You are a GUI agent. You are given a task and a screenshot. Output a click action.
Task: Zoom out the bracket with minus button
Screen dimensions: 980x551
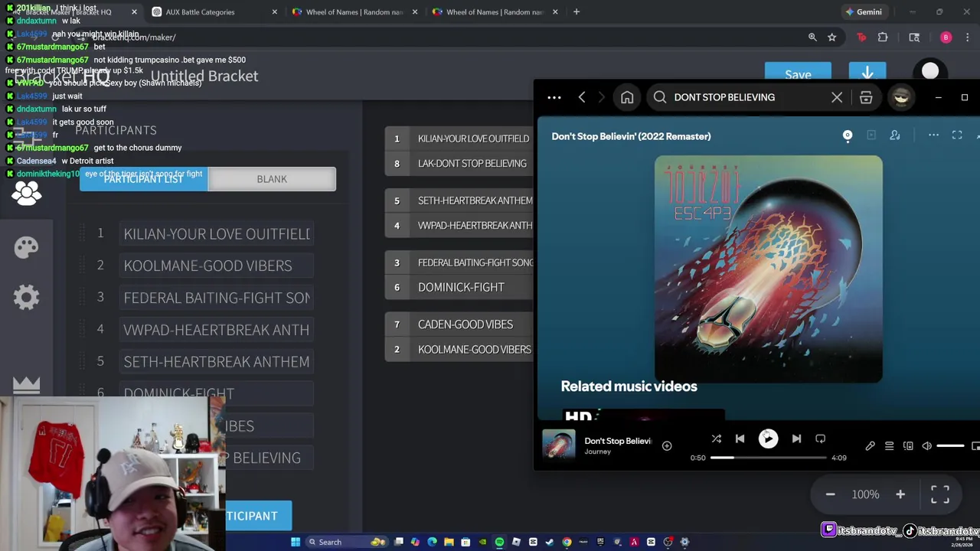point(830,494)
